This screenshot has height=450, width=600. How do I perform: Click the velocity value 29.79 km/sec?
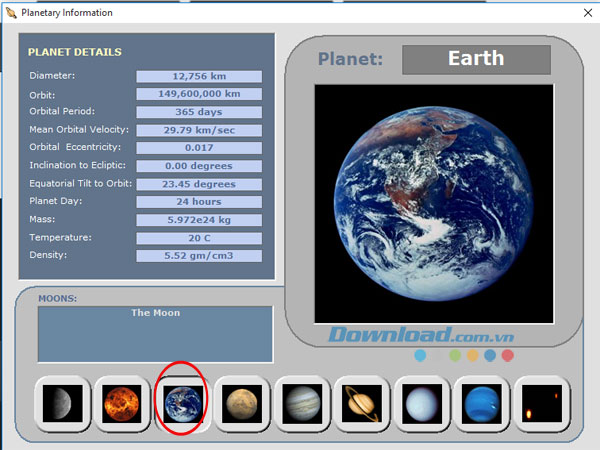click(x=199, y=130)
